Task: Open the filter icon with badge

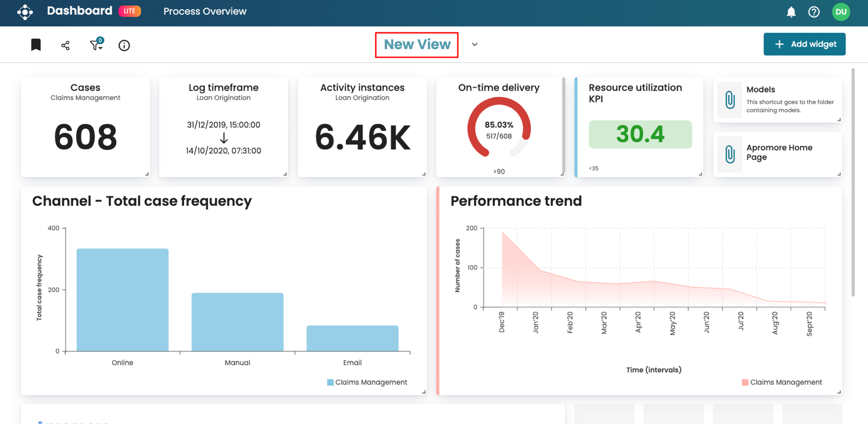Action: pyautogui.click(x=95, y=45)
